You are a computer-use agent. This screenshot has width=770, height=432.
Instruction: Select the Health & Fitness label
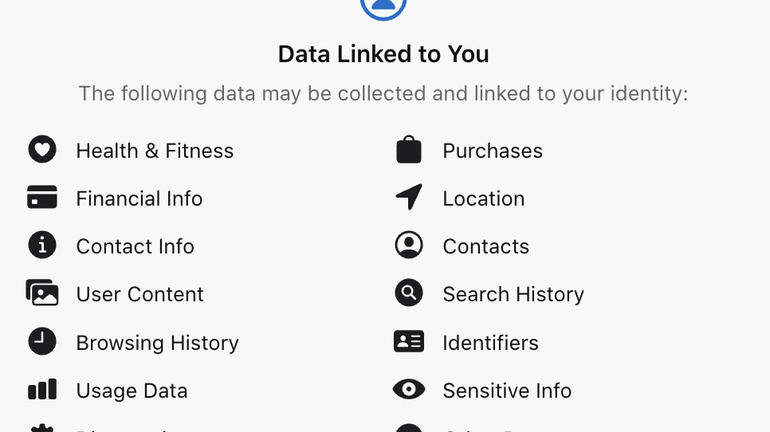154,151
